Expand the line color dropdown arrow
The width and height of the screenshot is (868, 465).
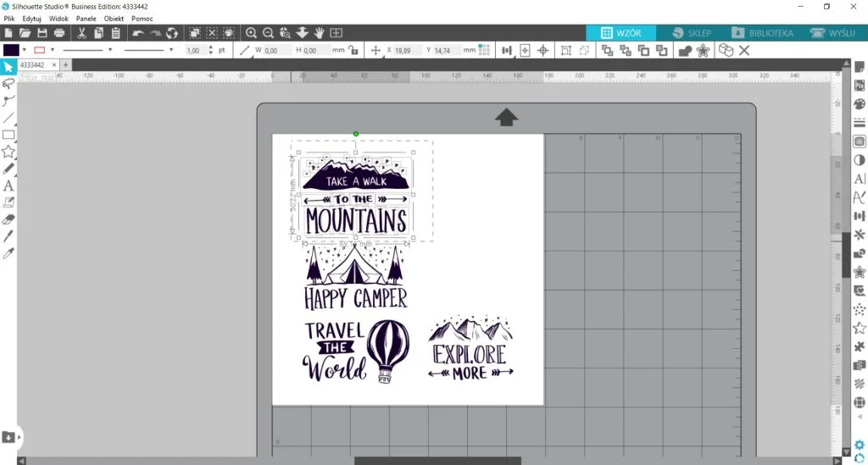pyautogui.click(x=53, y=50)
